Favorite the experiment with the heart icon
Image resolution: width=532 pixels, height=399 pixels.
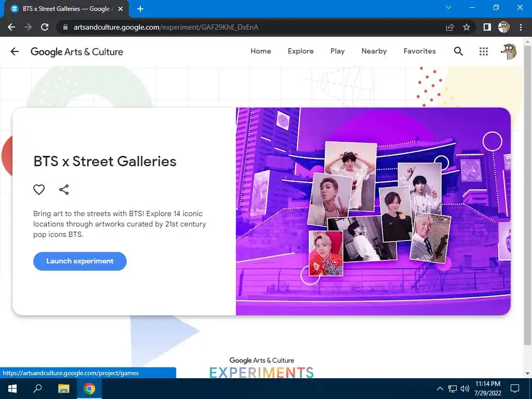tap(39, 190)
